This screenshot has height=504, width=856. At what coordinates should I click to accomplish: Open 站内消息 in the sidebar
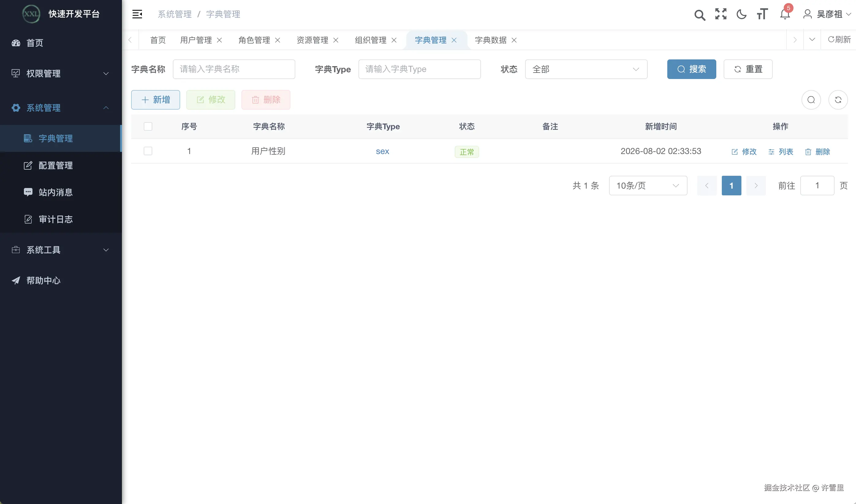tap(61, 192)
